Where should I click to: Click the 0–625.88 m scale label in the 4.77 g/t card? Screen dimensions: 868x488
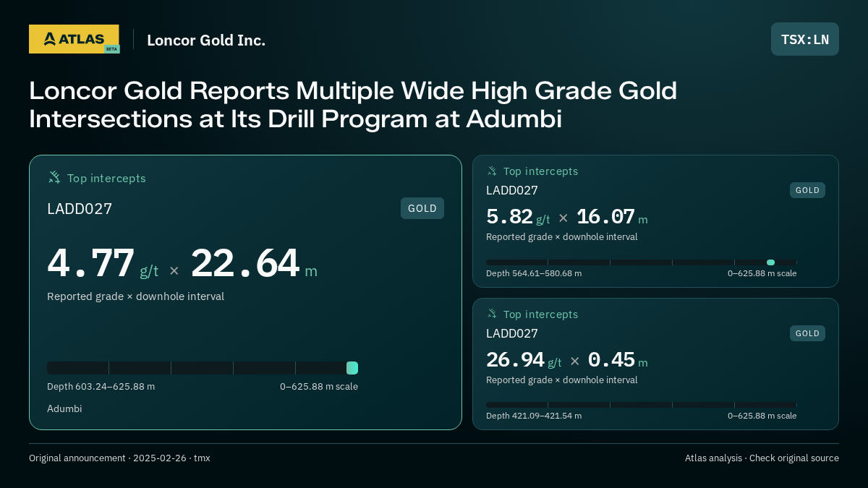click(x=319, y=387)
